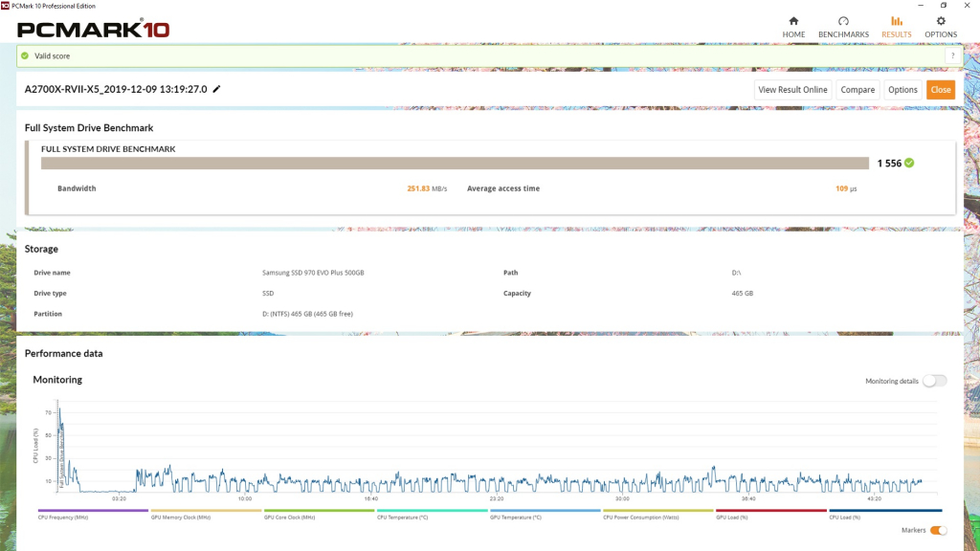Select the CPU Frequency (MHz) legend swatch
The height and width of the screenshot is (551, 980).
point(94,511)
